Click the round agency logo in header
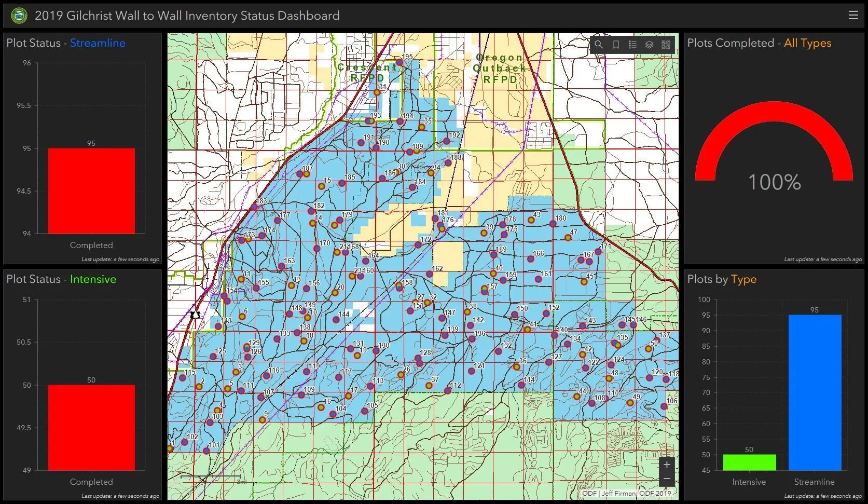The image size is (868, 504). pyautogui.click(x=19, y=16)
